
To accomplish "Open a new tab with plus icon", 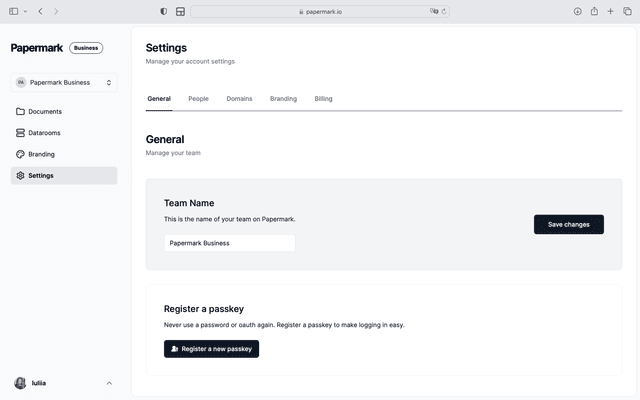I will click(x=610, y=11).
